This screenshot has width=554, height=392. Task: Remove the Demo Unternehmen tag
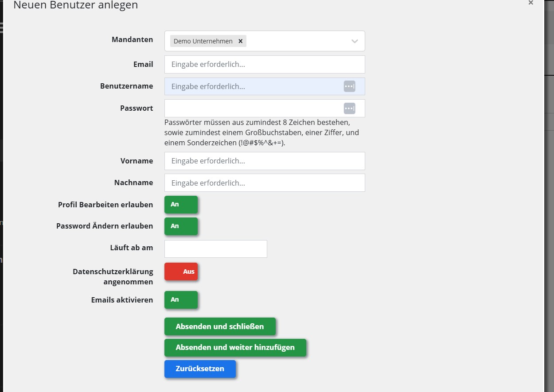241,41
